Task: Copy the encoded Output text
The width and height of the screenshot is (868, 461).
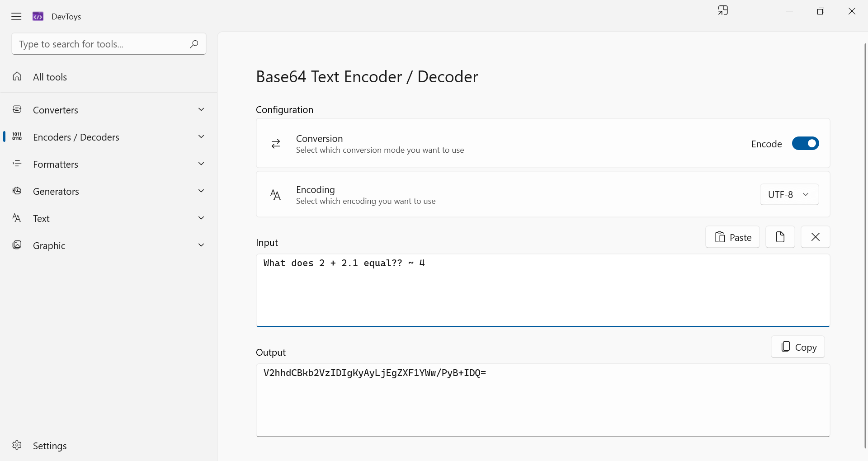Action: 797,347
